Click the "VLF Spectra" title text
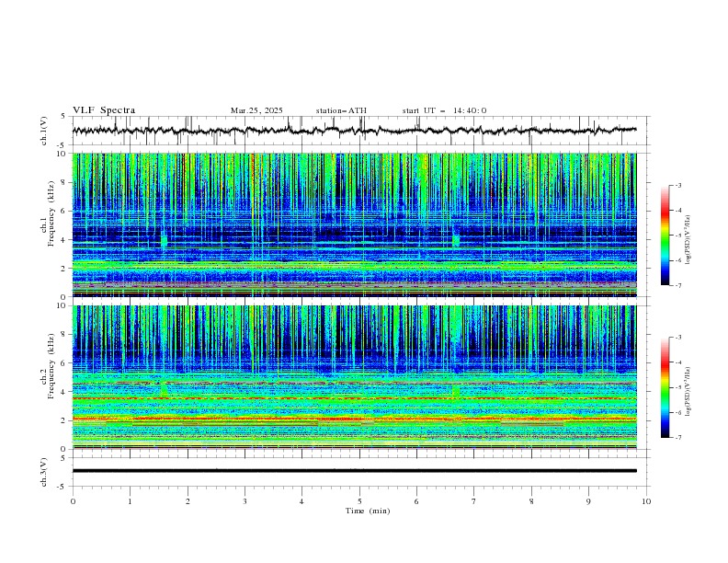This screenshot has height=563, width=728. 104,110
